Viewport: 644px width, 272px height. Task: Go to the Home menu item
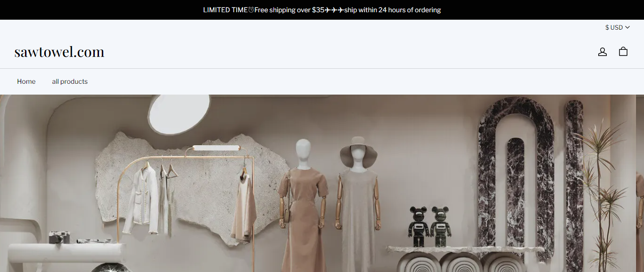point(26,81)
